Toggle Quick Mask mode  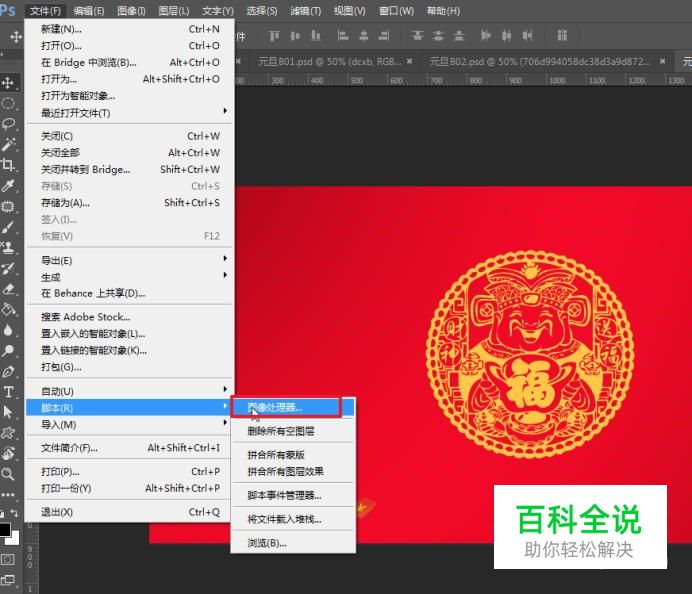8,560
